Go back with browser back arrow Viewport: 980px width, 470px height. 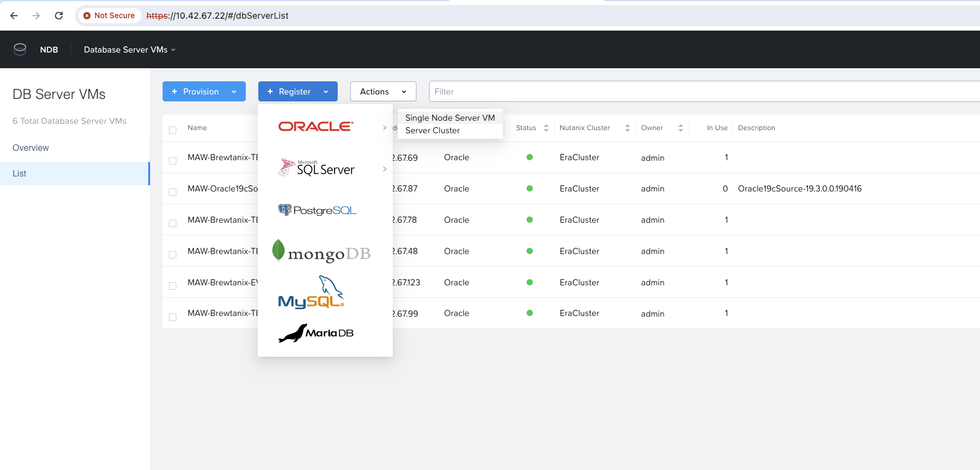click(14, 16)
